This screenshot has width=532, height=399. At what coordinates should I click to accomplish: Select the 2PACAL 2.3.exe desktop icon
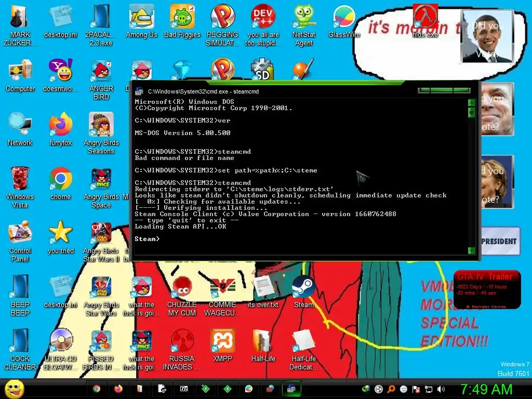pos(101,25)
